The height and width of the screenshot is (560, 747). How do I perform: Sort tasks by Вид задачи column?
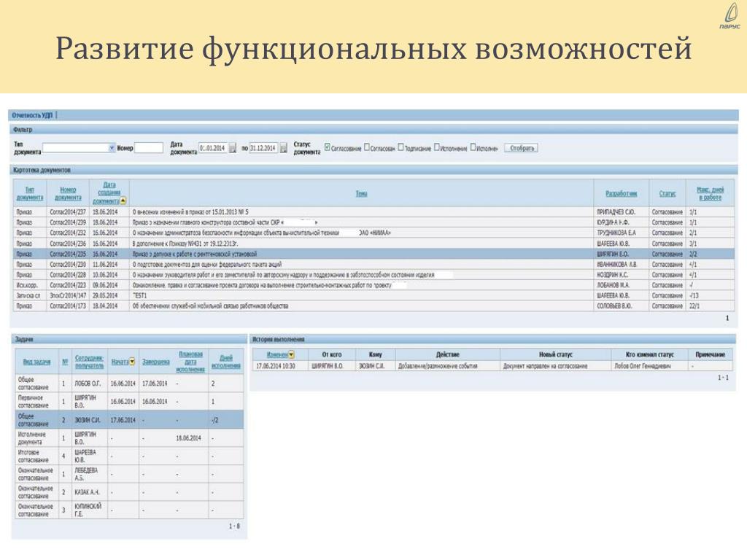(36, 362)
